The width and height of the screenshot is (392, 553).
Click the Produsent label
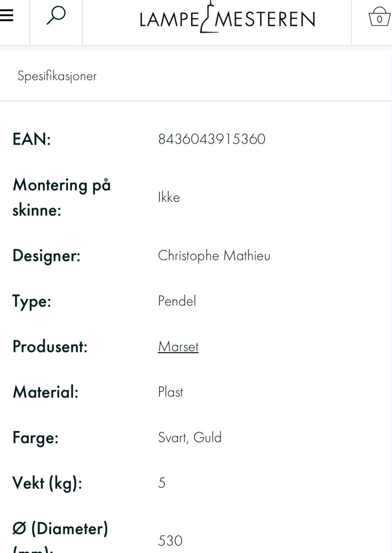click(x=50, y=347)
